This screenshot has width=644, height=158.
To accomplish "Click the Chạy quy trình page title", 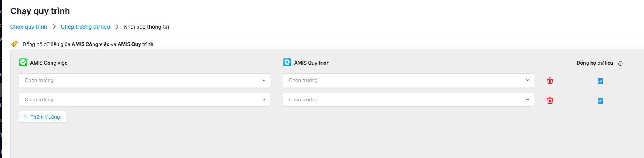I will [40, 11].
